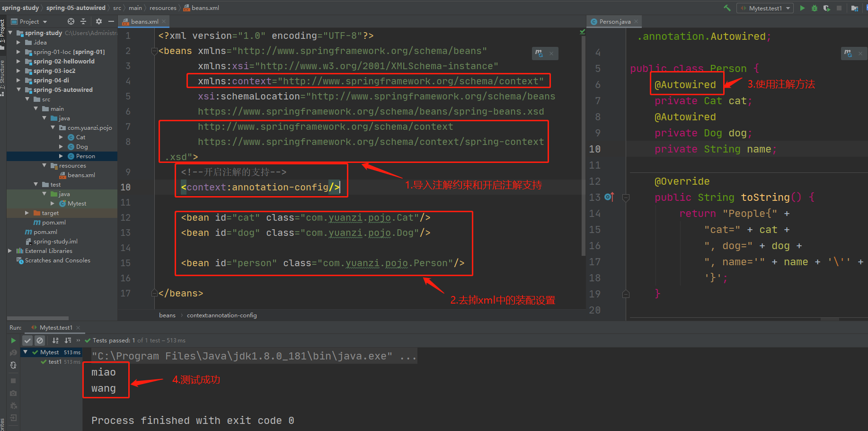Sort test results by duration

[68, 341]
